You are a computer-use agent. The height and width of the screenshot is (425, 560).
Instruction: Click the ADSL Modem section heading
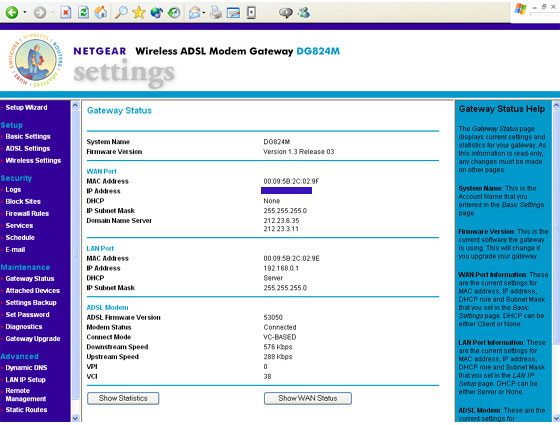point(107,308)
